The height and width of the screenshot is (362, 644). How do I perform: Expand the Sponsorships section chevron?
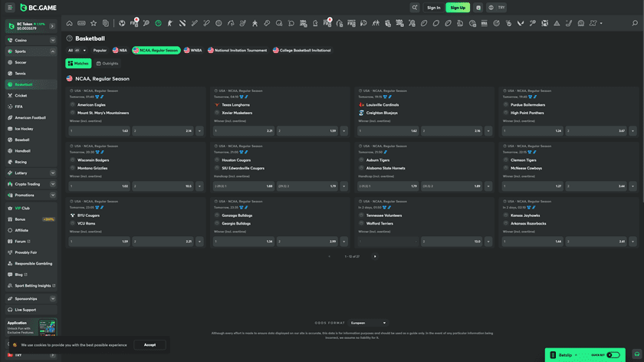(53, 298)
